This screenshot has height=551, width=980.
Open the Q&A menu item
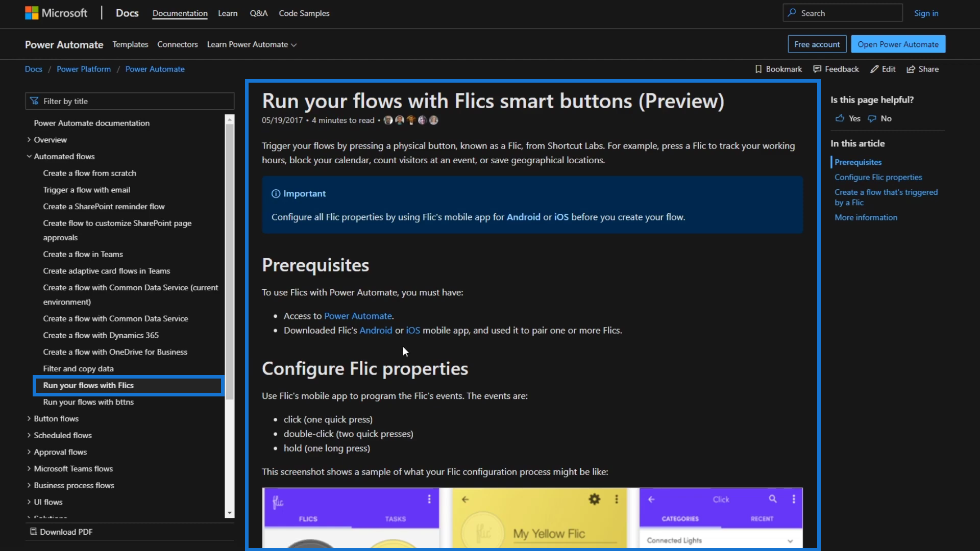coord(258,13)
